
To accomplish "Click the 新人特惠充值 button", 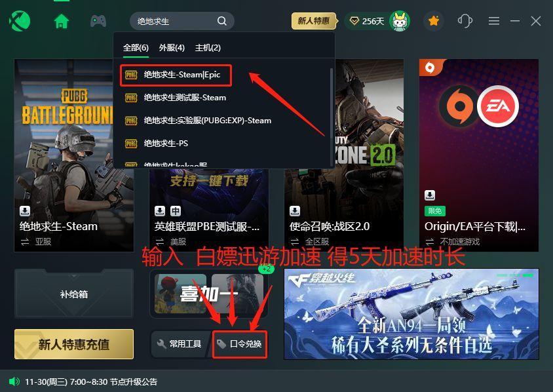I will 74,344.
